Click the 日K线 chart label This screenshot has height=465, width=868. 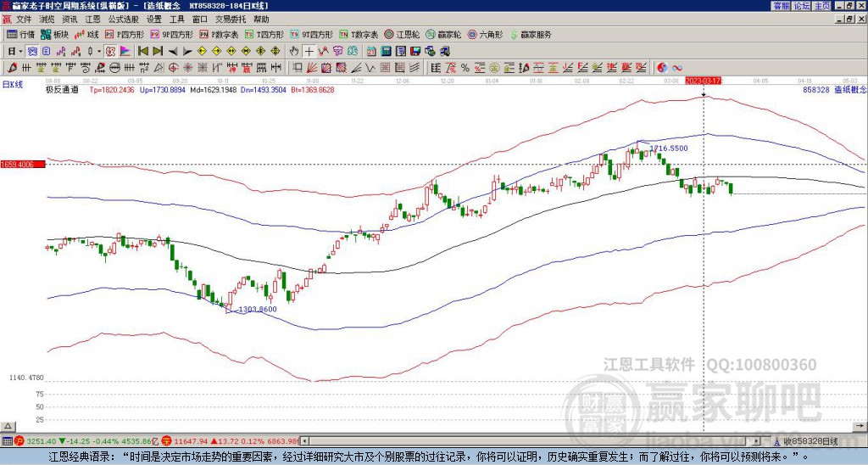pyautogui.click(x=13, y=84)
